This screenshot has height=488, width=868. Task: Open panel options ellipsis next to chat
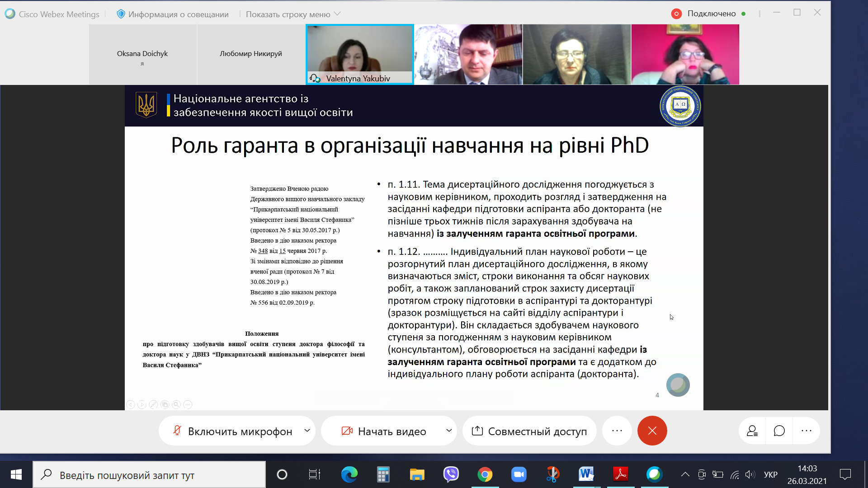click(x=807, y=431)
